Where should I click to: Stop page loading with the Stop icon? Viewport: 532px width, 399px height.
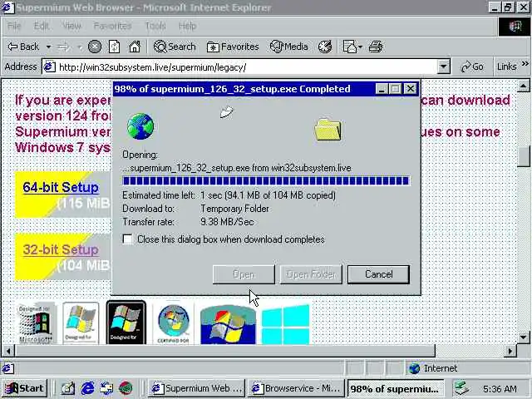coord(95,47)
